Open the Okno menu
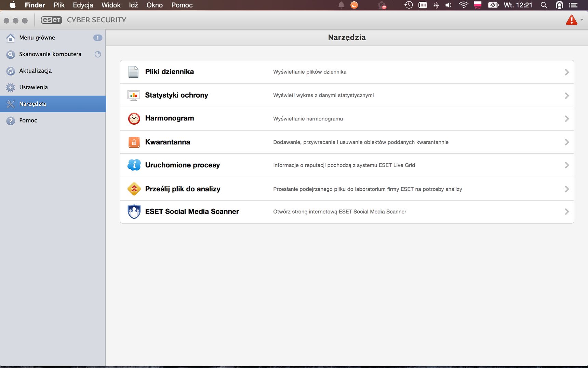588x368 pixels. pos(155,5)
